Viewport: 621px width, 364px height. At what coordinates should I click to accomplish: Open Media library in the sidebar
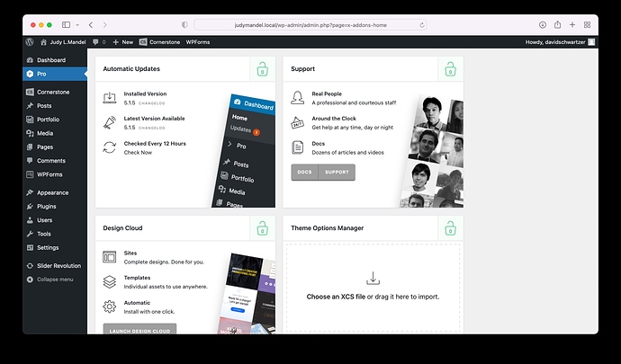55,133
